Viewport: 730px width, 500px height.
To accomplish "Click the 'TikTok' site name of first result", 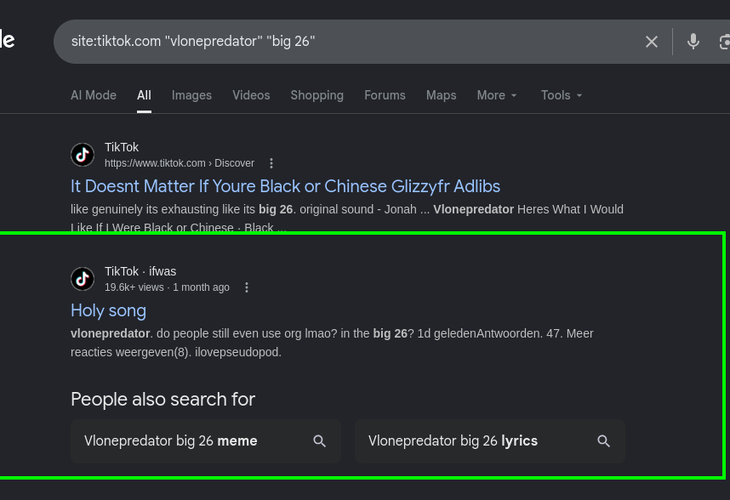I will 122,147.
